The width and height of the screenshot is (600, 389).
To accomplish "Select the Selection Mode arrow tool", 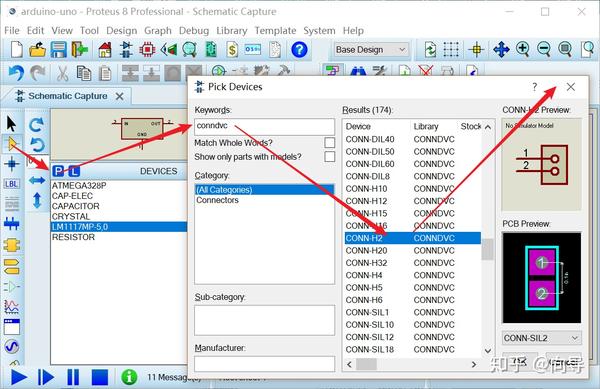I will pyautogui.click(x=11, y=124).
